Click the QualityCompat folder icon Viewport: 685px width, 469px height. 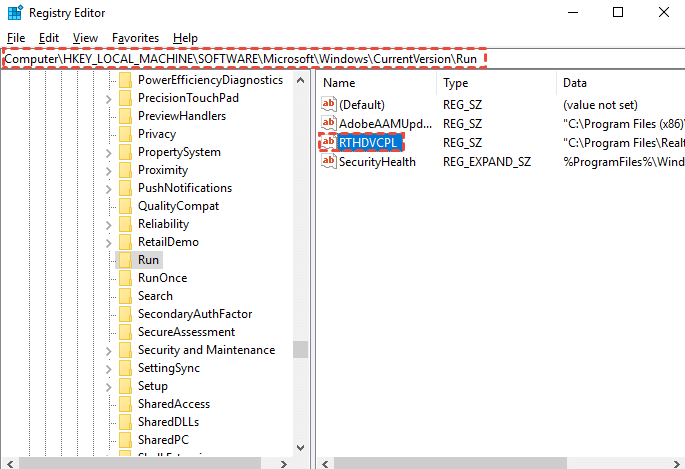125,206
